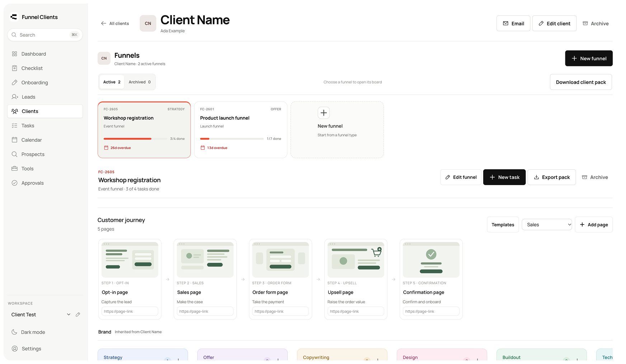Add a New task
Image resolution: width=626 pixels, height=364 pixels.
504,177
